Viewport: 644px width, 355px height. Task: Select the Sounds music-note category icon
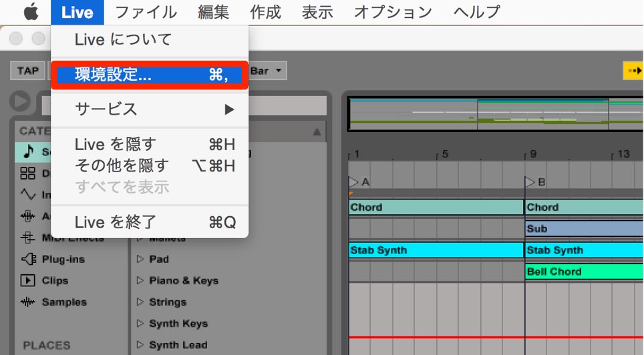(28, 151)
